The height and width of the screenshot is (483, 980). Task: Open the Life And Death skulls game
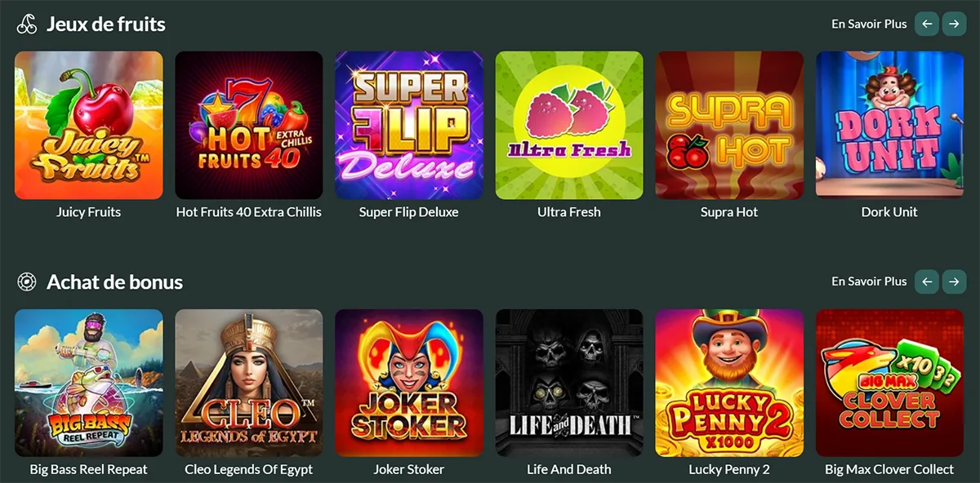(x=569, y=383)
